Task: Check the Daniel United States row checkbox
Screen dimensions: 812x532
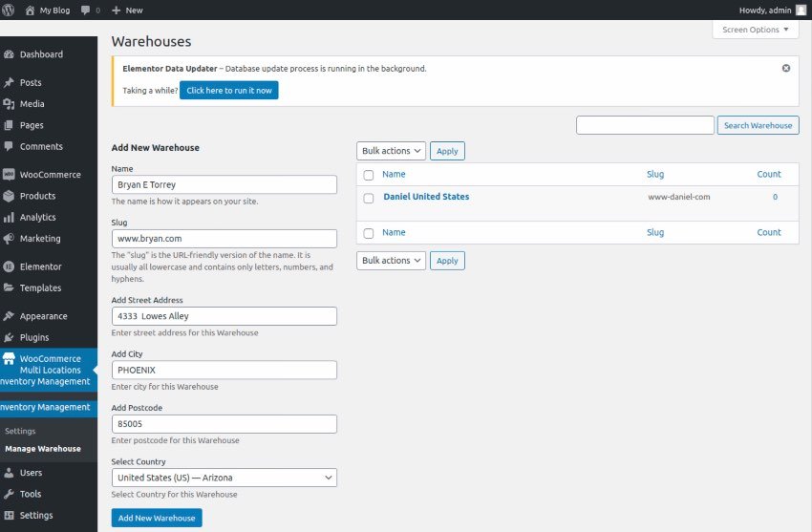Action: click(368, 199)
